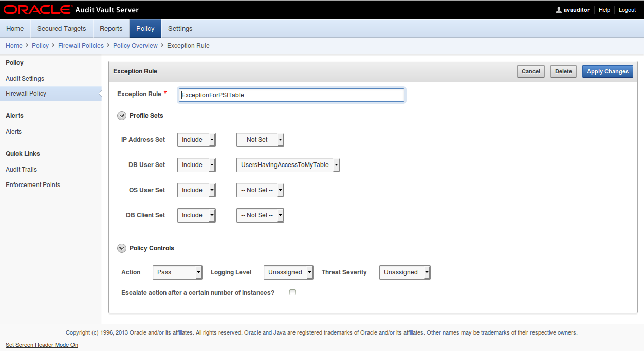
Task: Select the Policy tab
Action: coord(145,29)
